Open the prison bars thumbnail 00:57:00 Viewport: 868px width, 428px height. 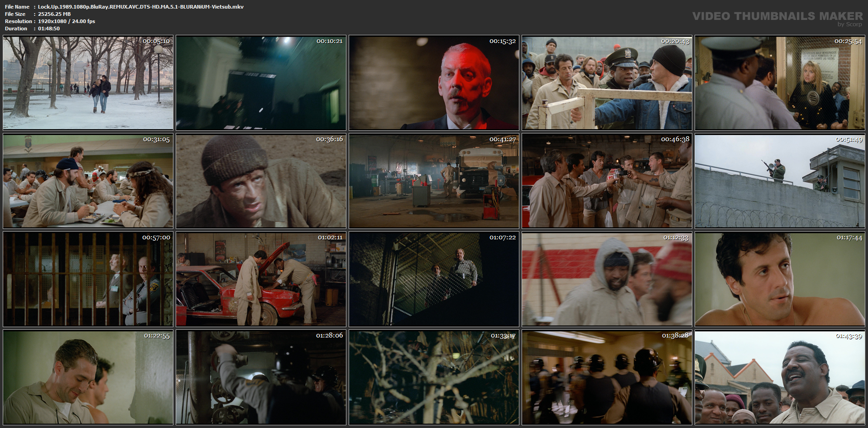pos(88,279)
